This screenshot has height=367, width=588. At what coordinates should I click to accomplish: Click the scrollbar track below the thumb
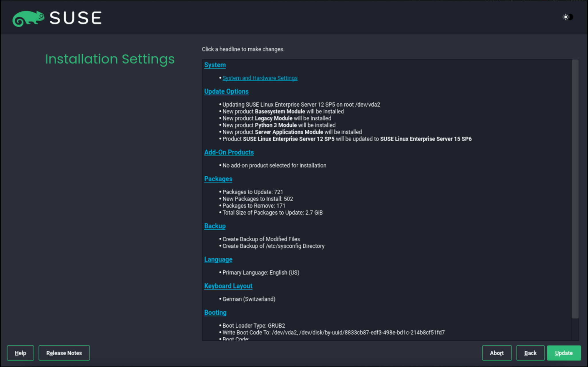pyautogui.click(x=575, y=330)
